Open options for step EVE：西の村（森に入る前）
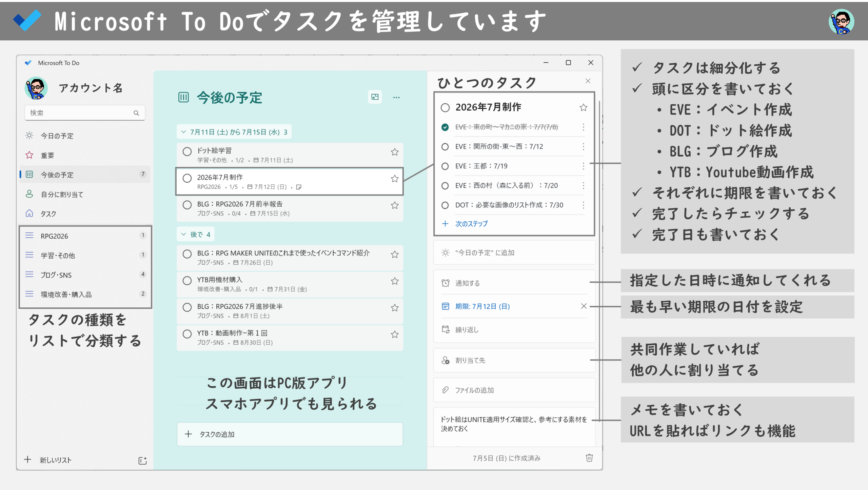 583,186
